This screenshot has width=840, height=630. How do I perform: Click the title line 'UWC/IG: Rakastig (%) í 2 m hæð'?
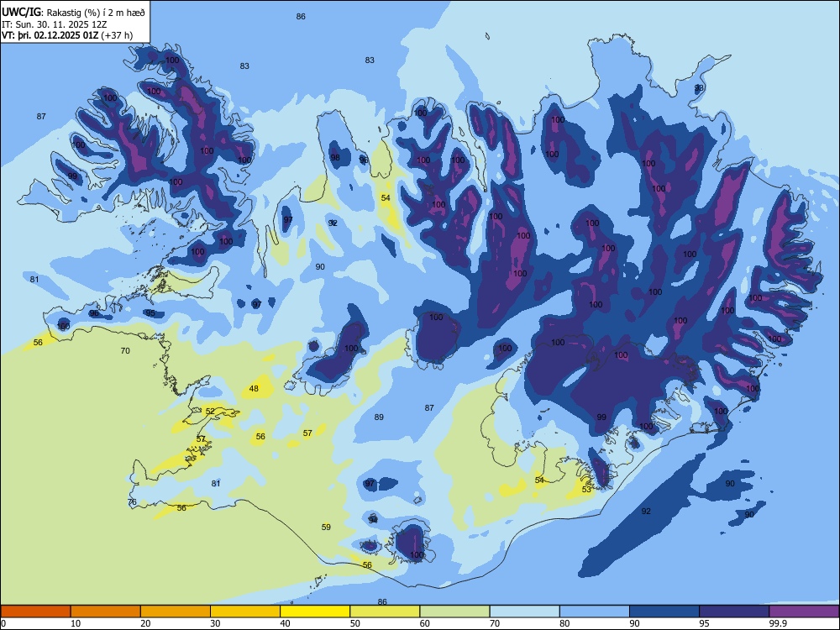pos(73,12)
